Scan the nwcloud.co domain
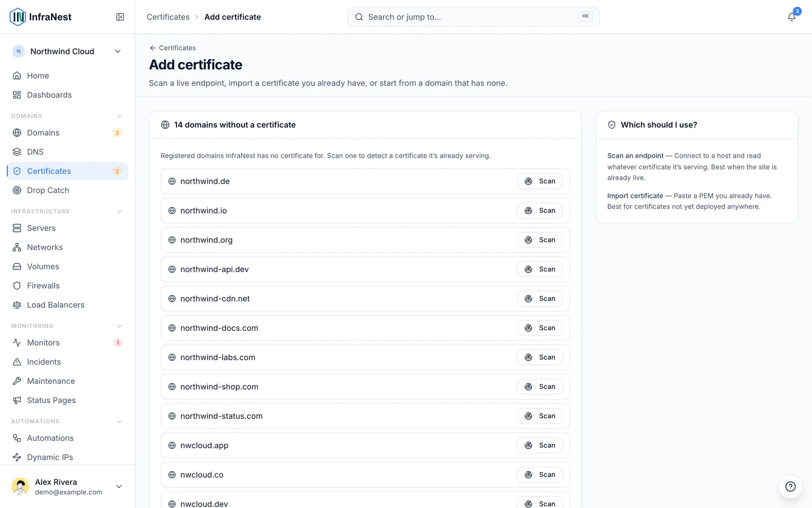The height and width of the screenshot is (508, 812). (x=540, y=475)
